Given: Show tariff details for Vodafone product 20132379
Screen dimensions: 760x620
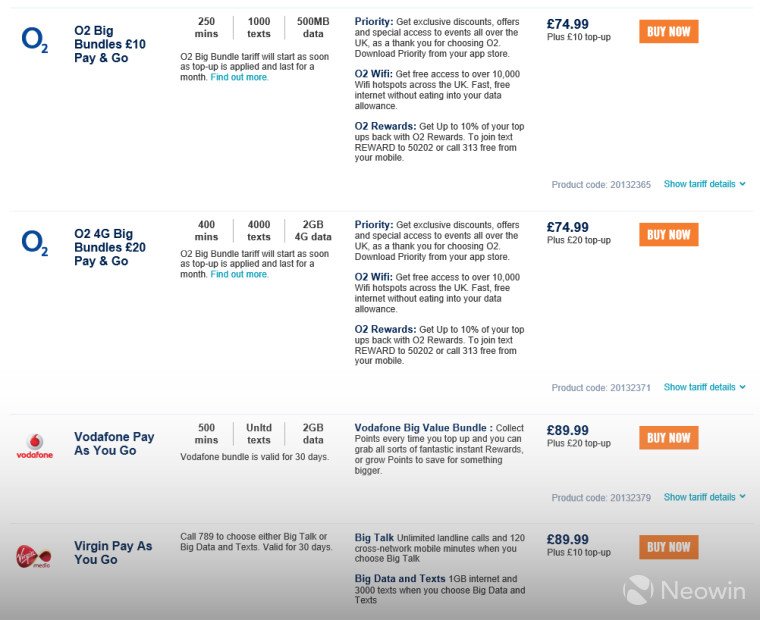Looking at the screenshot, I should tap(704, 497).
